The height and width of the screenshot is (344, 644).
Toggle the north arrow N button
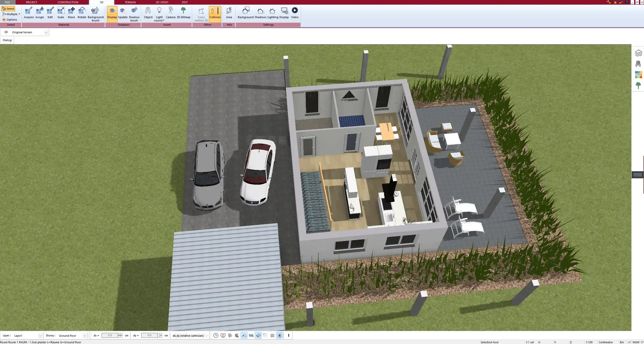pos(279,335)
